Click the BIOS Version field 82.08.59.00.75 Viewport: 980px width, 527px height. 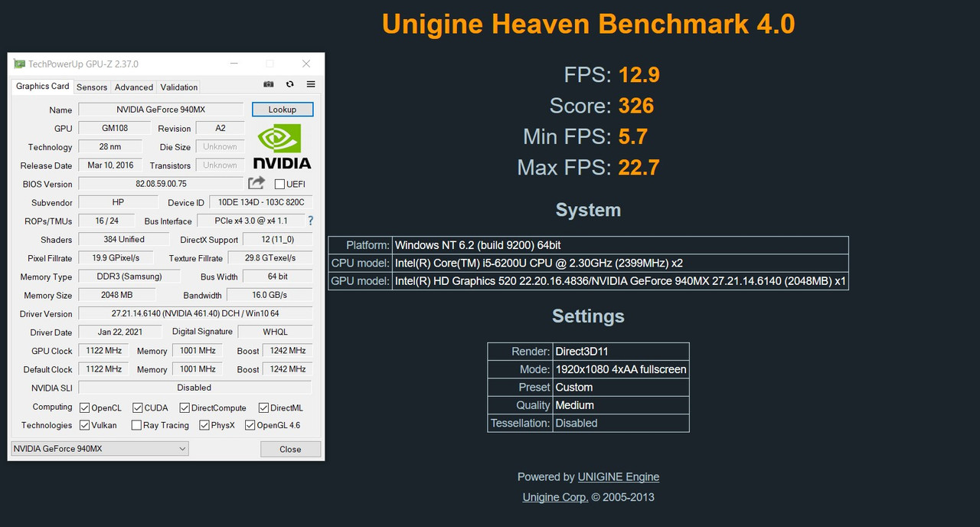click(x=161, y=184)
